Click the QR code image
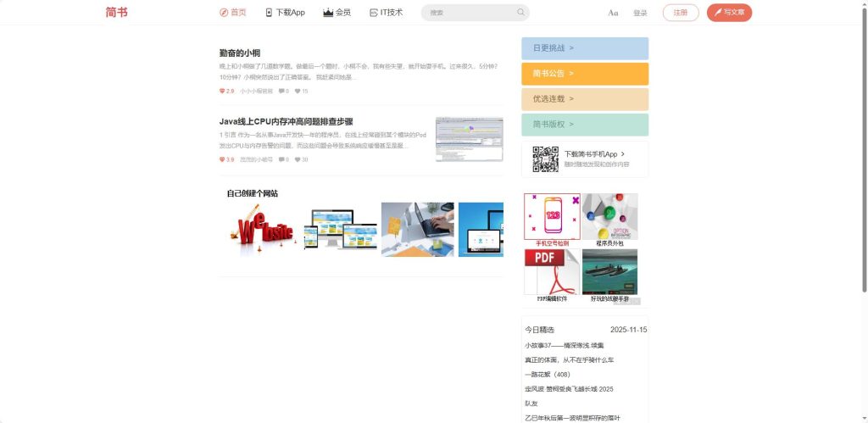This screenshot has width=868, height=423. pos(545,159)
